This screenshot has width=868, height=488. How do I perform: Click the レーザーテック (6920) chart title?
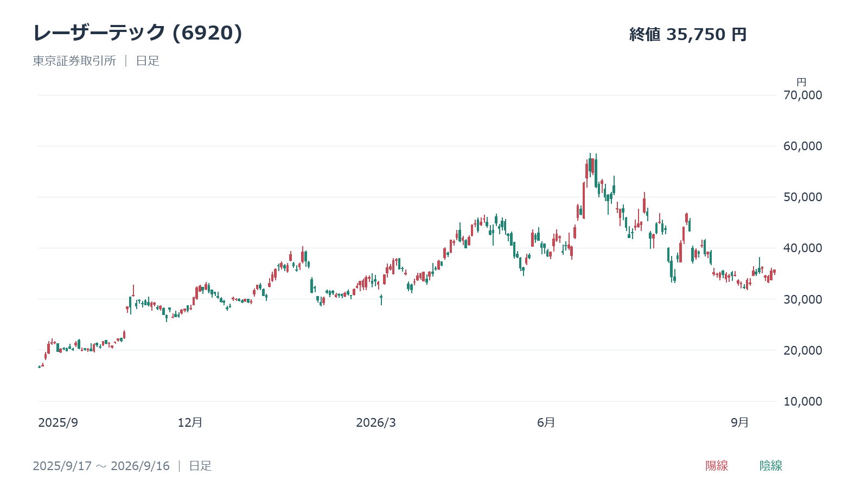click(x=137, y=33)
